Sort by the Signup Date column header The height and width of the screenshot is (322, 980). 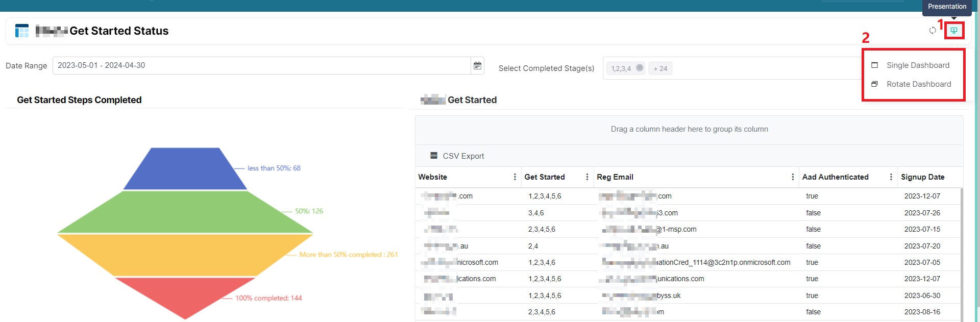922,177
